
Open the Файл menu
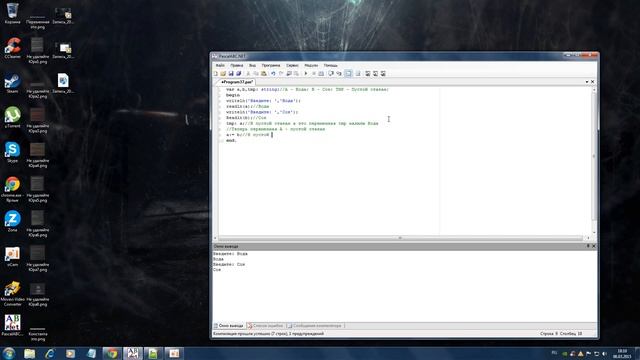220,65
